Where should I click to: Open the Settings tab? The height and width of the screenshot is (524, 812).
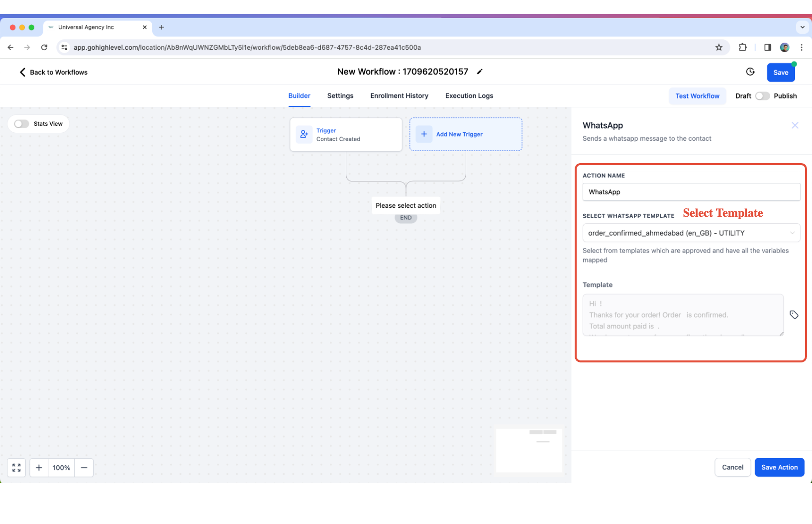pyautogui.click(x=340, y=96)
